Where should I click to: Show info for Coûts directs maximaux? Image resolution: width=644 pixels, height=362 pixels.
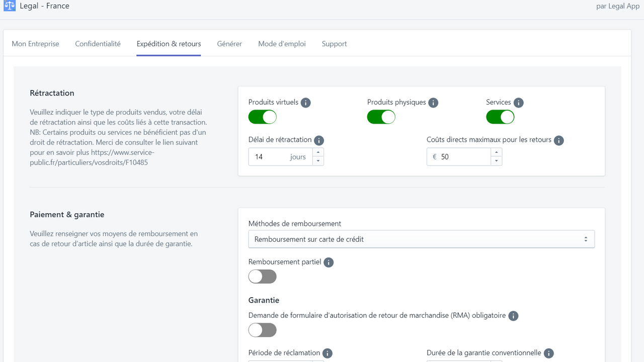tap(559, 140)
